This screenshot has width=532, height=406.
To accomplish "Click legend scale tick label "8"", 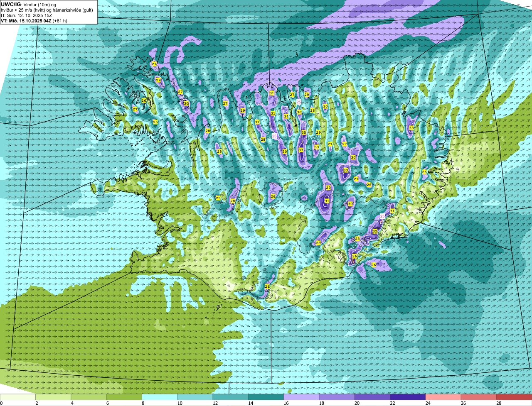I will tap(143, 403).
